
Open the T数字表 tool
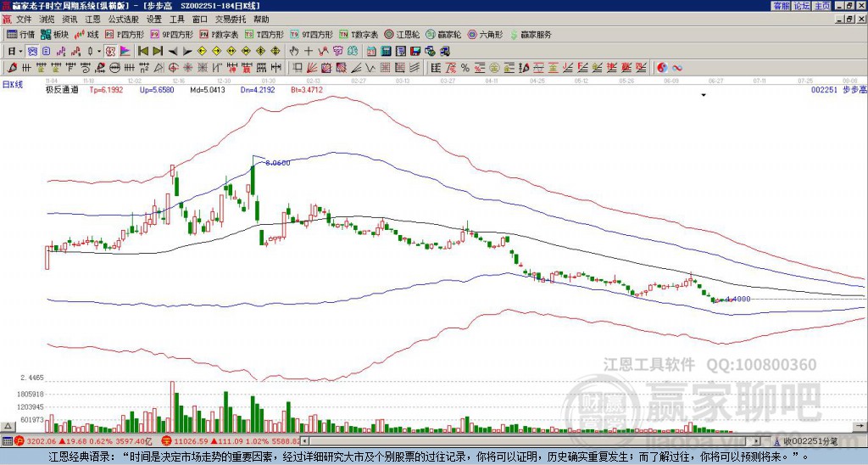pyautogui.click(x=359, y=34)
